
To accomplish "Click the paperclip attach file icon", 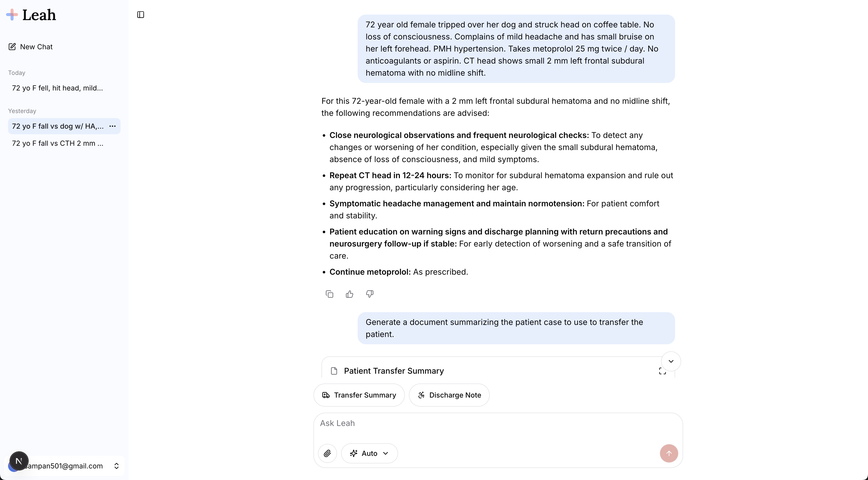I will pyautogui.click(x=327, y=453).
